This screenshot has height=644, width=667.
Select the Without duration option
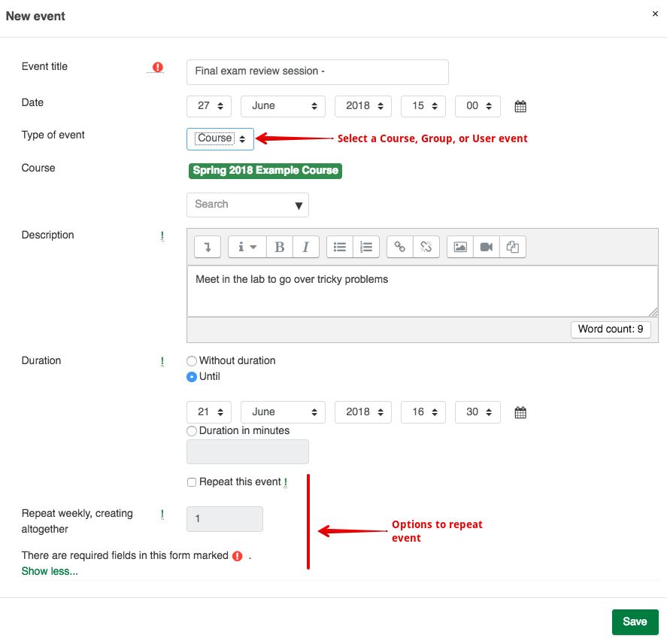tap(192, 361)
